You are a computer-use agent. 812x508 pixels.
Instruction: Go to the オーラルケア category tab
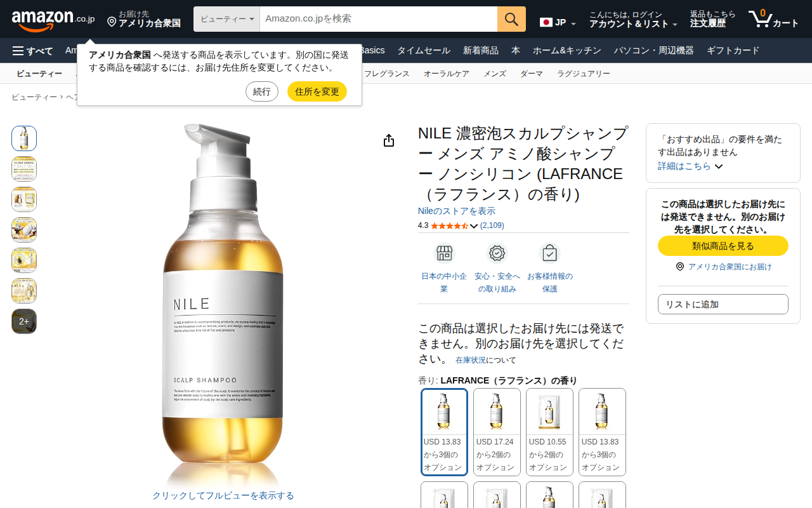pyautogui.click(x=447, y=74)
